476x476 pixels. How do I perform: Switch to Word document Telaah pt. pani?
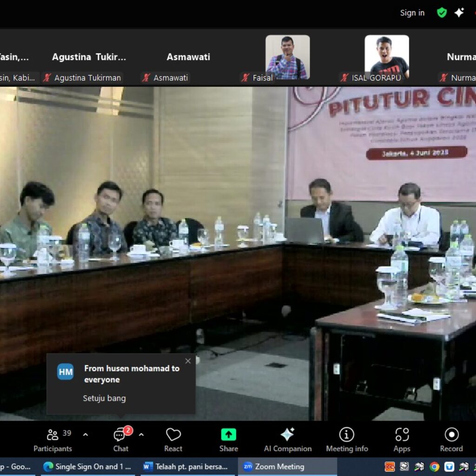point(186,467)
